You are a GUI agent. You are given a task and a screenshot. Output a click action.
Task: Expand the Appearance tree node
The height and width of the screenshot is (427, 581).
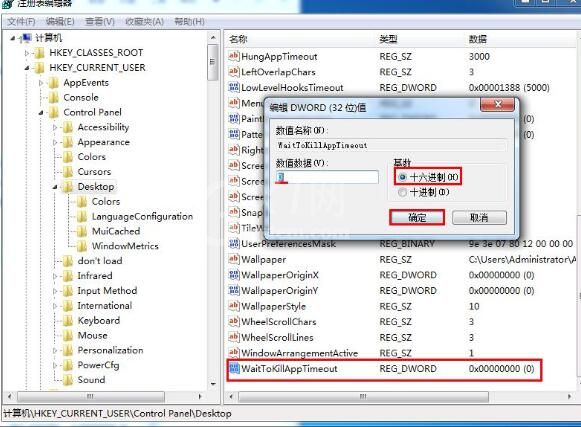click(x=55, y=142)
